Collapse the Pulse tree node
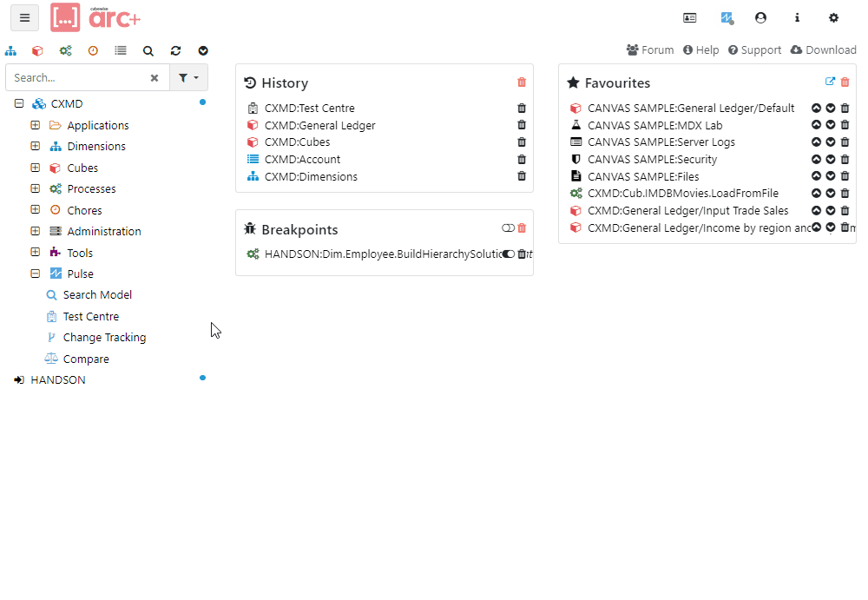 click(36, 274)
